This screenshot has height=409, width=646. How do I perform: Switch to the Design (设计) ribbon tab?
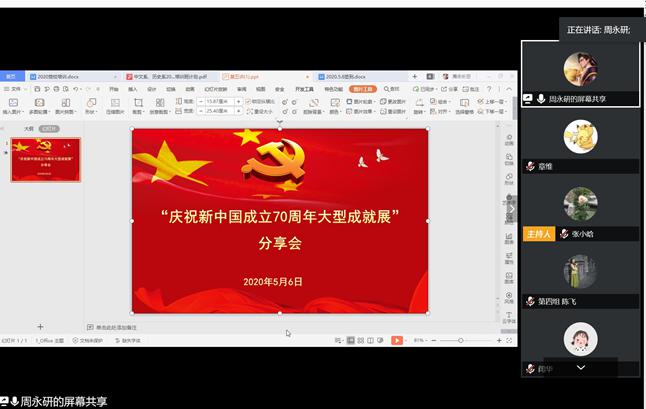click(x=152, y=89)
